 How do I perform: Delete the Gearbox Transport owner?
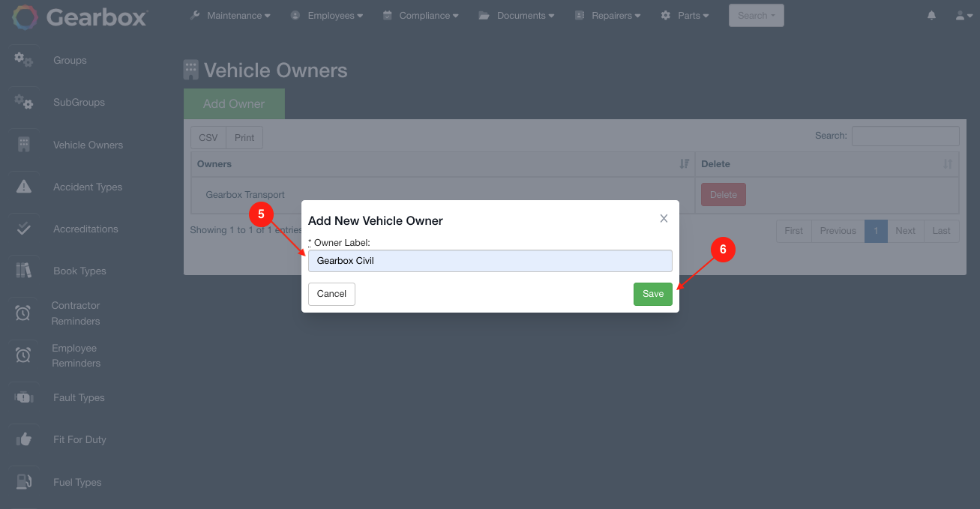(724, 194)
